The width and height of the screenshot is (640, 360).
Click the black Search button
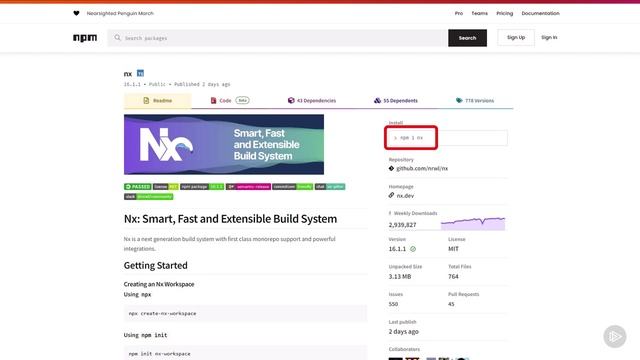[x=467, y=38]
